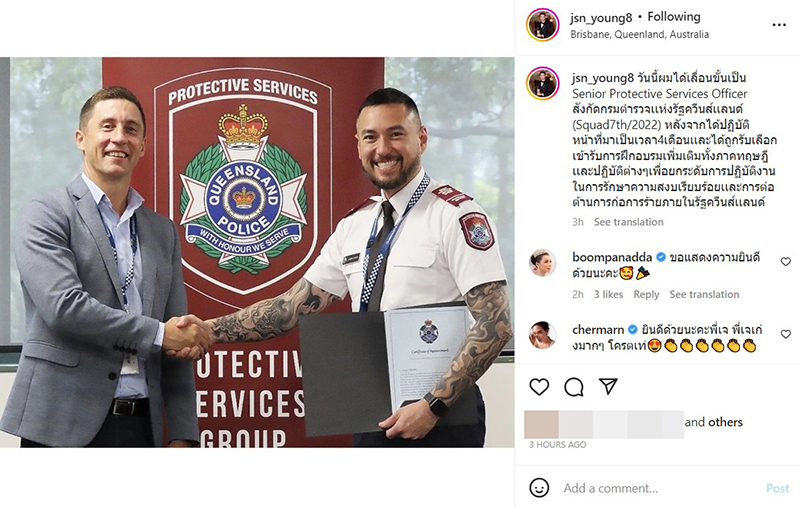Like the post with the heart icon
The image size is (800, 507).
pyautogui.click(x=539, y=387)
